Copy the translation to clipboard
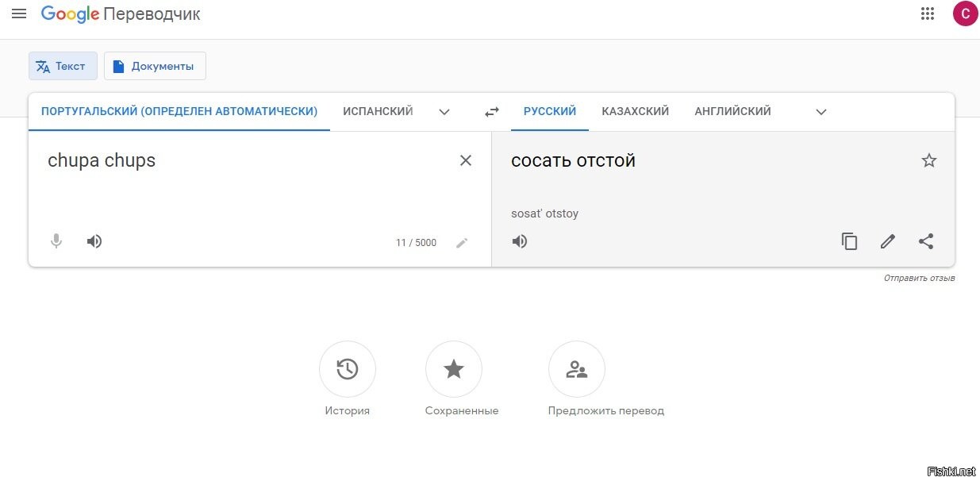The image size is (980, 481). point(849,241)
